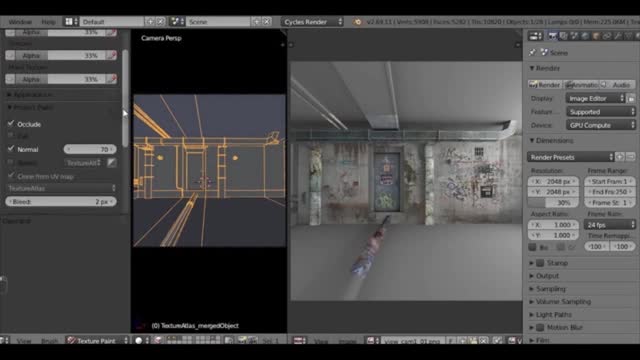Select the Render Layers properties tab icon

[x=563, y=36]
